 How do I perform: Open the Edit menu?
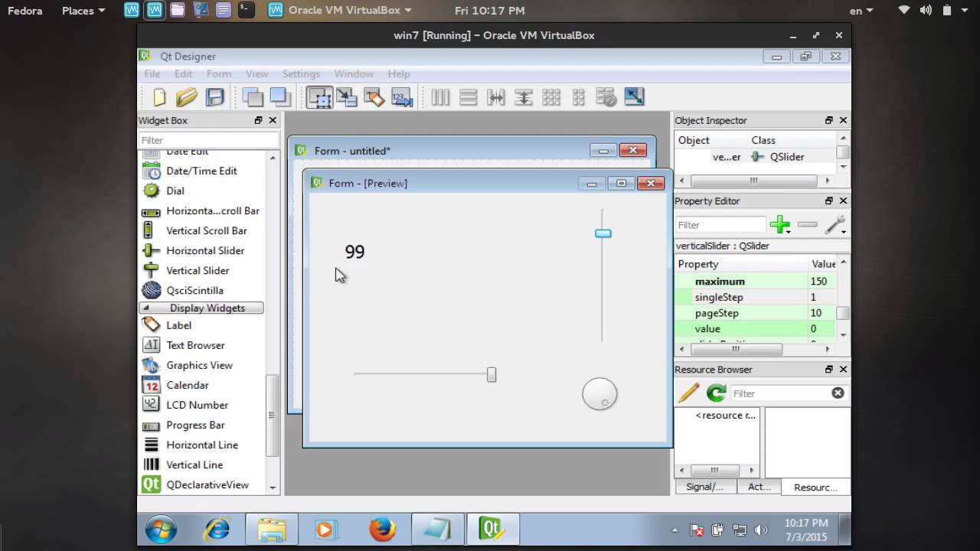tap(183, 73)
